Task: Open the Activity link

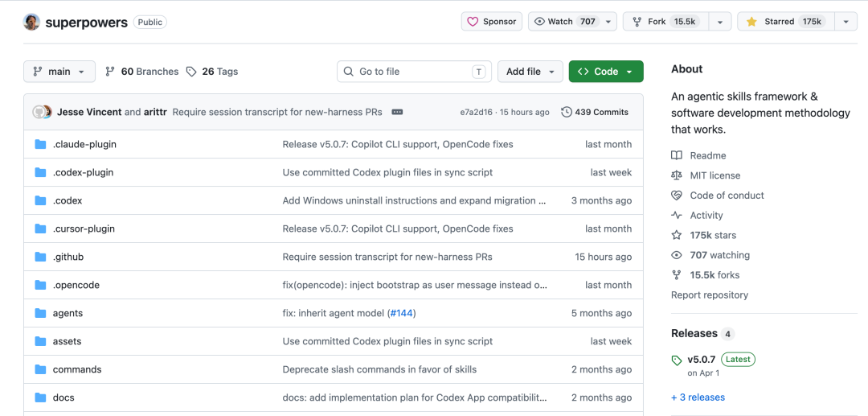Action: [x=706, y=216]
